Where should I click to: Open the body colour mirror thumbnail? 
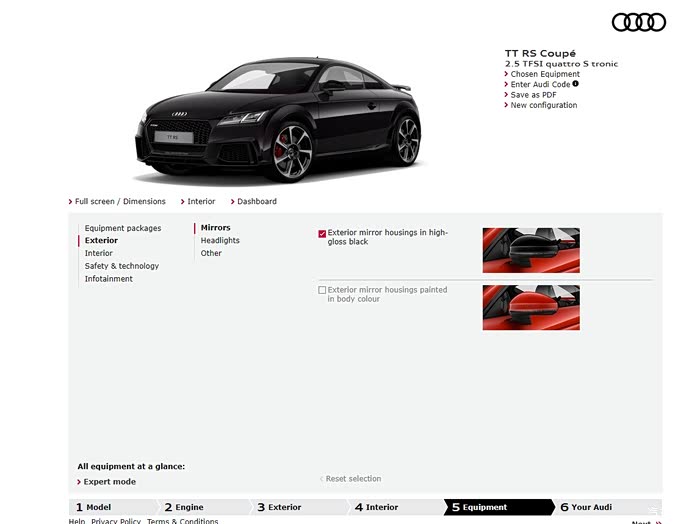(530, 307)
